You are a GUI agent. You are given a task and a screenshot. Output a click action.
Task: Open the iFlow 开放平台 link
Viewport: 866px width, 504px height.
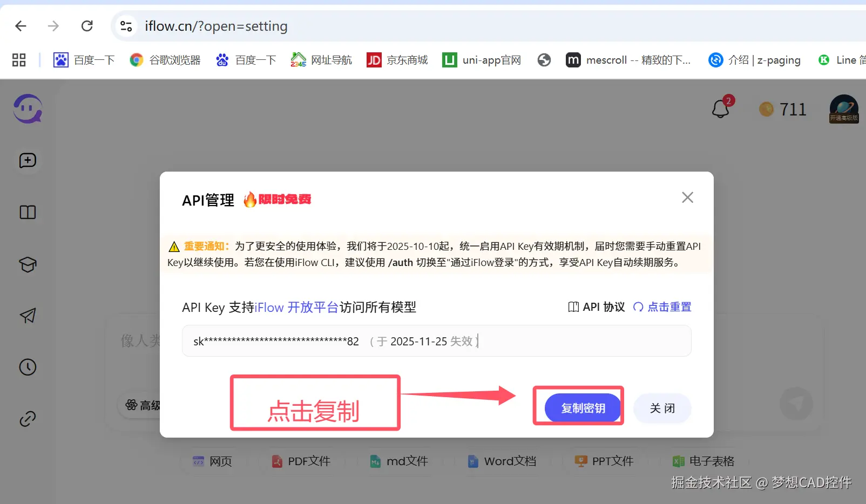tap(297, 307)
